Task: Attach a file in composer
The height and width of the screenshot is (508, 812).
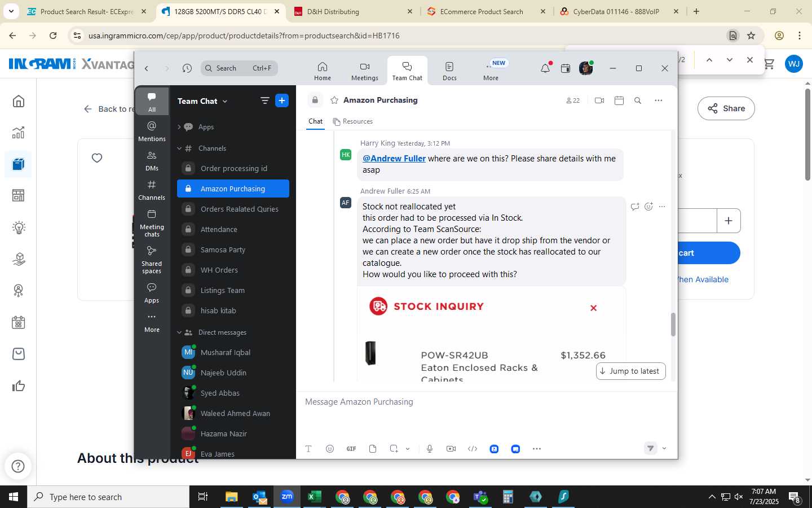Action: (373, 449)
